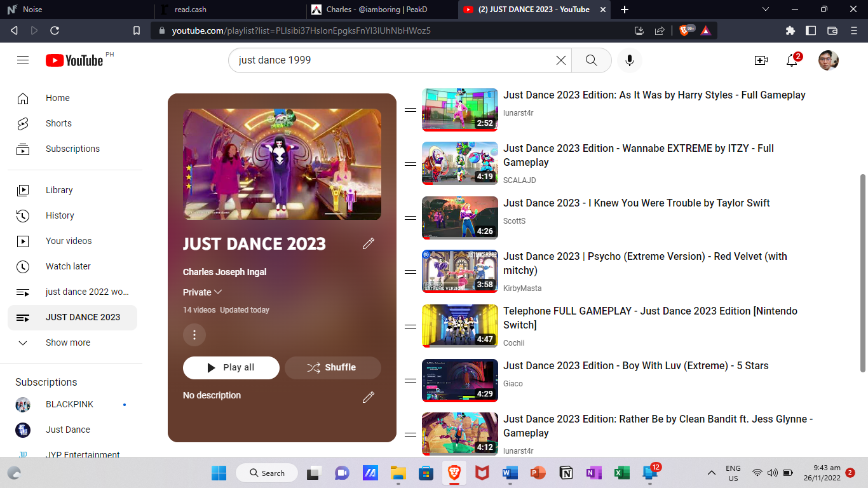Open History in the sidebar
868x488 pixels.
coord(72,215)
